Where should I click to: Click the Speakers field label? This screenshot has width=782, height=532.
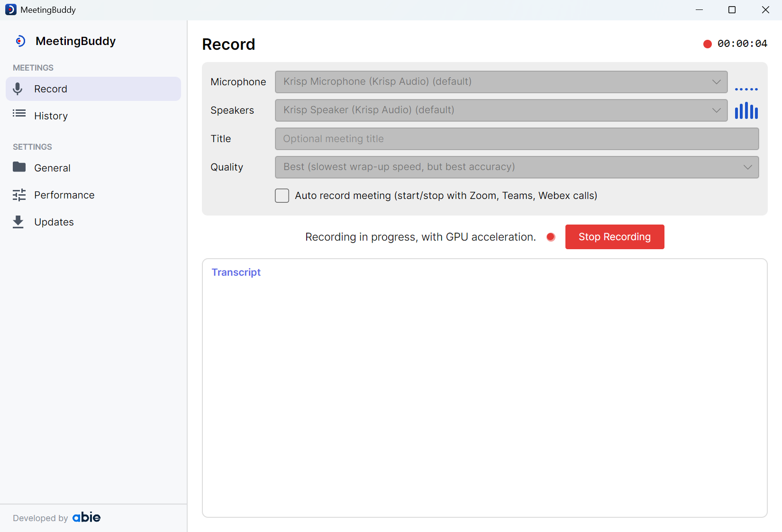point(232,110)
